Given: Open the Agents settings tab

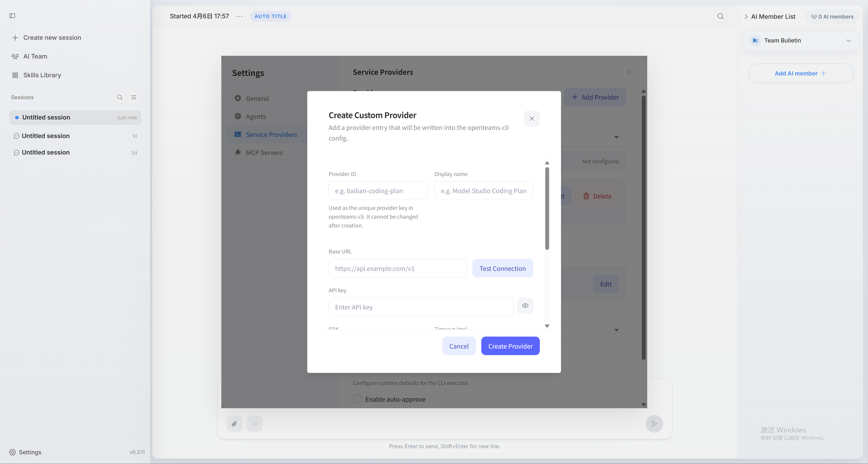Looking at the screenshot, I should 256,117.
